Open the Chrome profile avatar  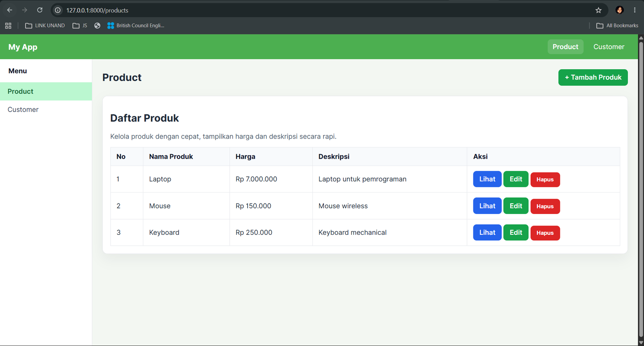619,10
